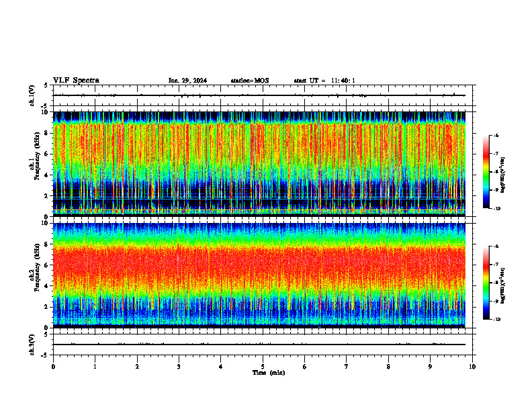The width and height of the screenshot is (532, 411).
Task: Click the ch.1 spectrogram panel
Action: click(x=259, y=164)
